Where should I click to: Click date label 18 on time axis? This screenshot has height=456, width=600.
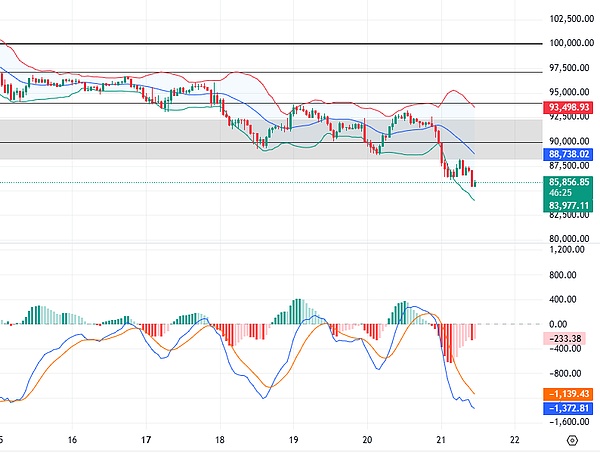[220, 440]
